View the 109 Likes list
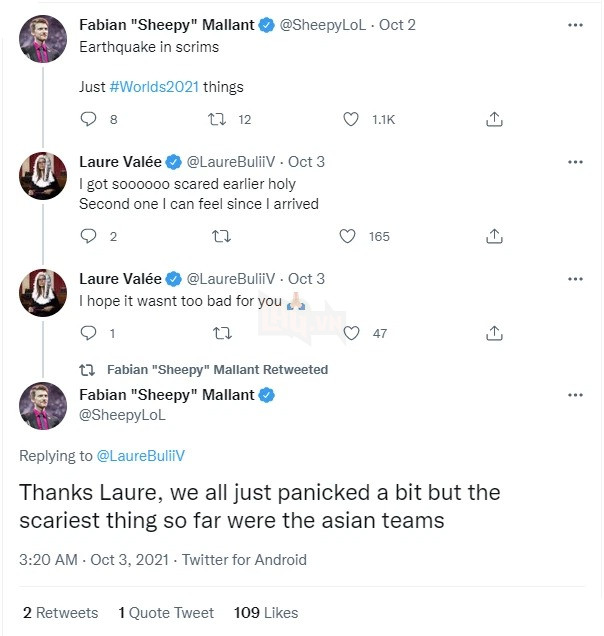The height and width of the screenshot is (636, 604). tap(266, 612)
